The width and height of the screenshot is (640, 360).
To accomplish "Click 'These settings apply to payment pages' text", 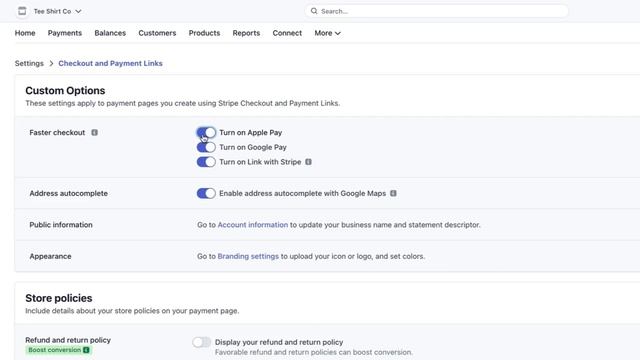I will tap(182, 103).
